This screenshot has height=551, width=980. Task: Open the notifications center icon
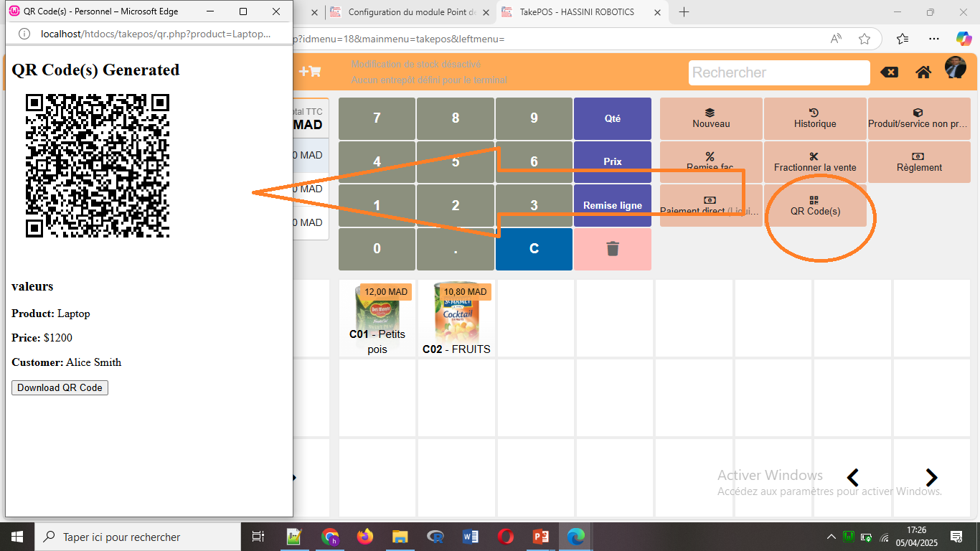(x=956, y=537)
